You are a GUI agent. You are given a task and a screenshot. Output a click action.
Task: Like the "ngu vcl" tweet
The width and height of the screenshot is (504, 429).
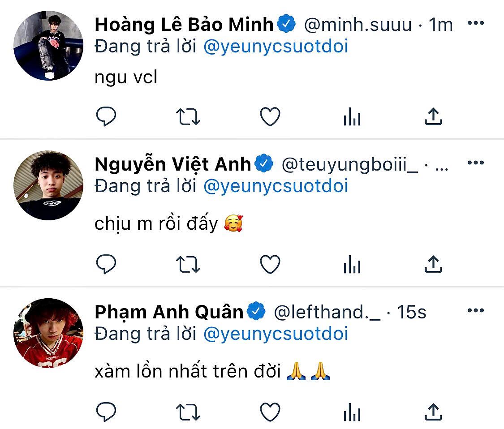(270, 117)
